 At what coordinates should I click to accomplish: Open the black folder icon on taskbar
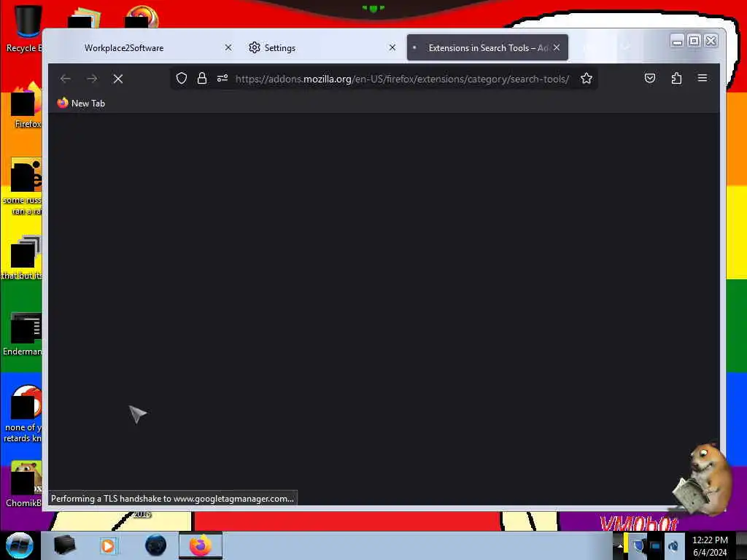(x=65, y=545)
